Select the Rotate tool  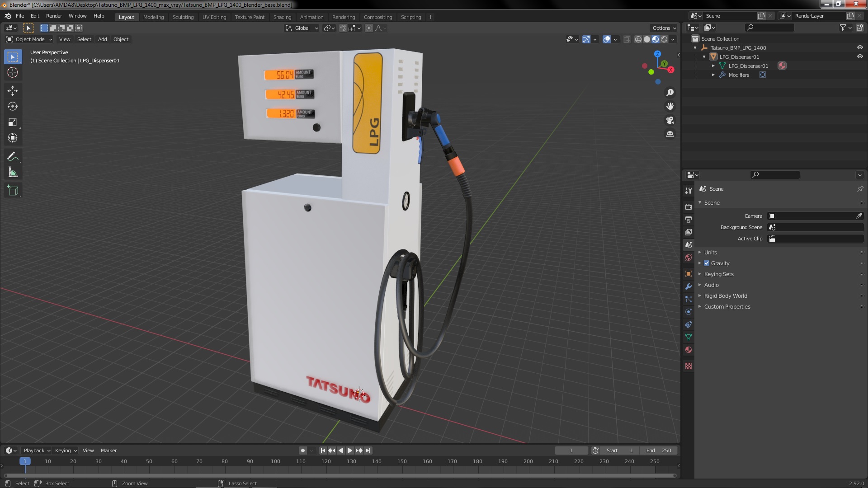coord(13,106)
